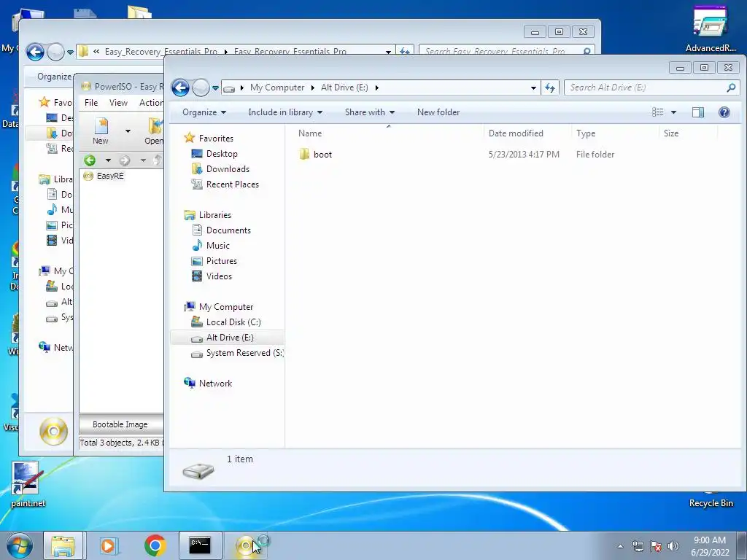
Task: Open Documents library
Action: pos(228,230)
